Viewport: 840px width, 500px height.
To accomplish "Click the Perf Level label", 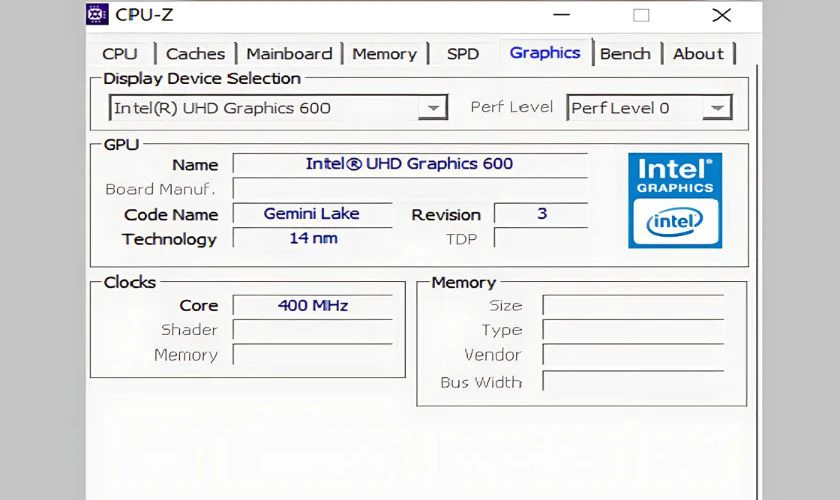I will (x=512, y=107).
